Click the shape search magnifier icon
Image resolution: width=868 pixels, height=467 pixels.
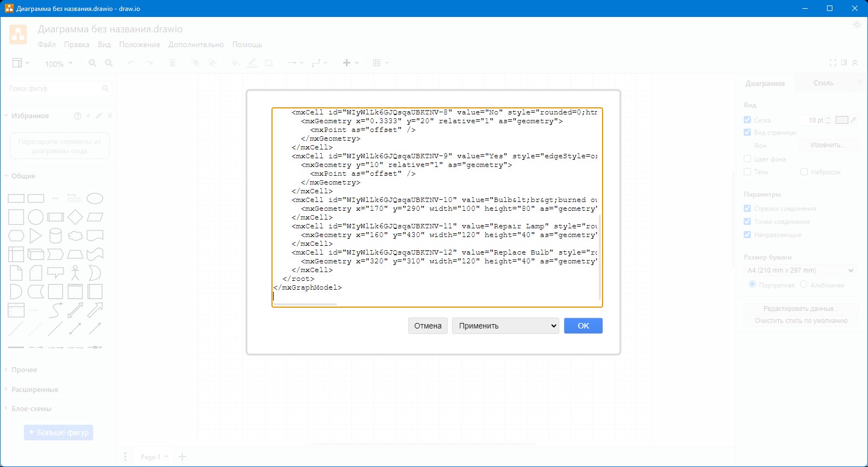[106, 88]
